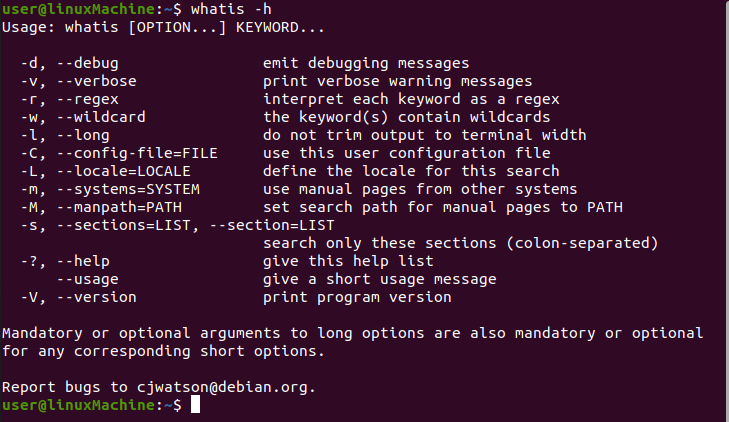This screenshot has height=422, width=729.
Task: Click the terminal cursor block at the prompt
Action: 195,404
